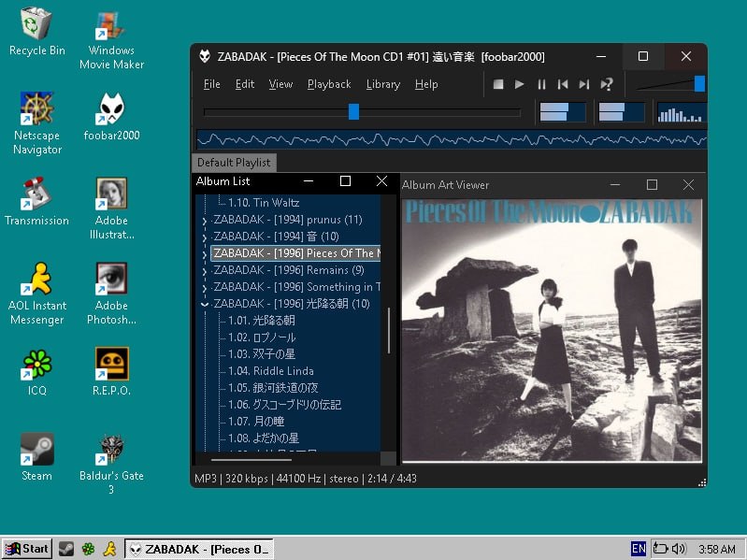The height and width of the screenshot is (560, 747).
Task: Click the volume slider handle
Action: coord(699,83)
